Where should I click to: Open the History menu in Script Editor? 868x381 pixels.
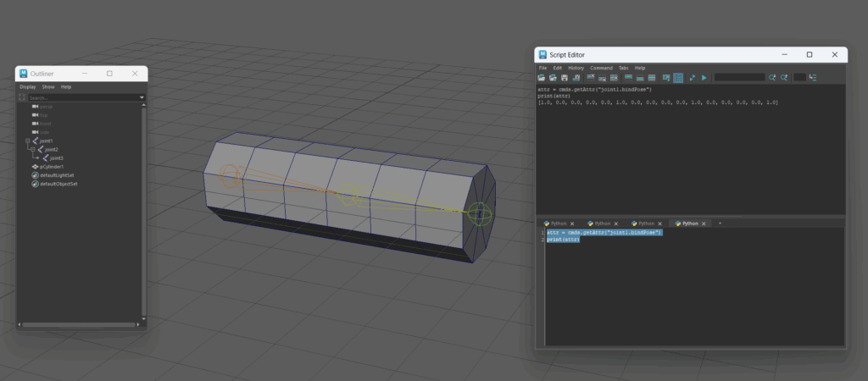coord(576,68)
